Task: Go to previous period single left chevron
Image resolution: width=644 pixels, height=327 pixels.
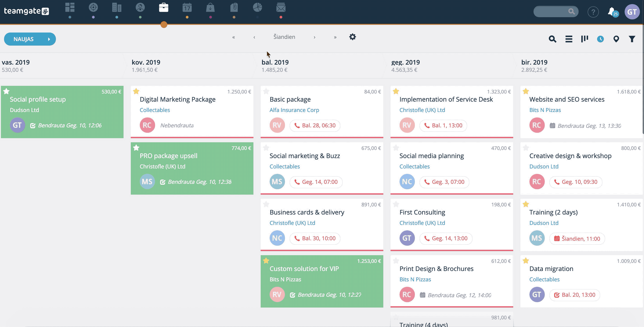Action: (x=254, y=37)
